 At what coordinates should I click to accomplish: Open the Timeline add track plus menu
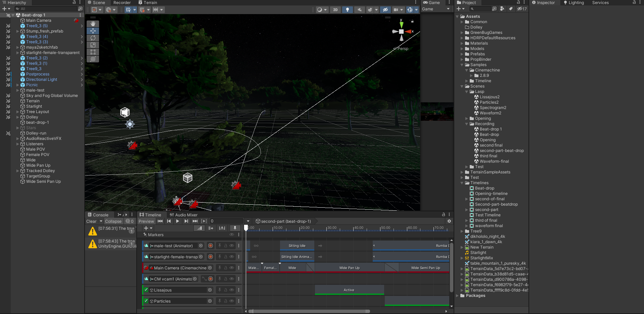pyautogui.click(x=148, y=228)
